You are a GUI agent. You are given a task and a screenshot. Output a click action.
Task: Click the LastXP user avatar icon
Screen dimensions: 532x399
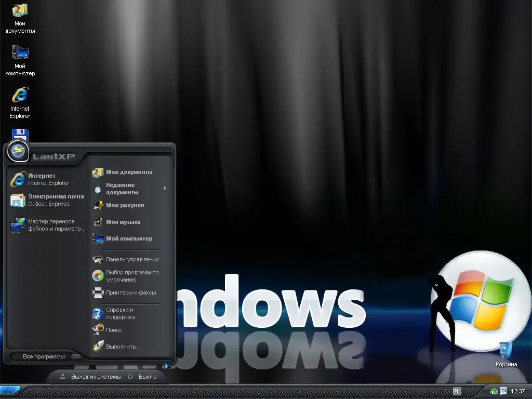point(18,151)
